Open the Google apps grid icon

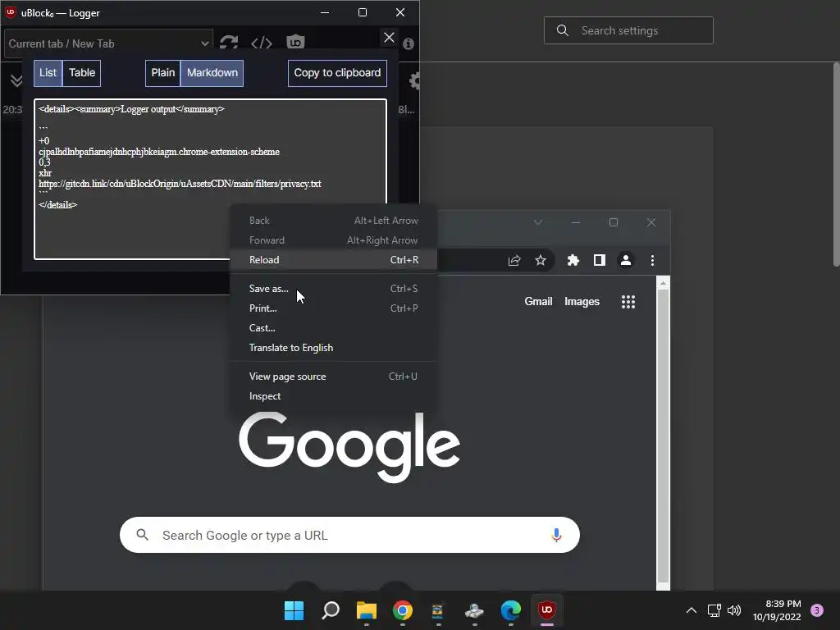[x=628, y=302]
